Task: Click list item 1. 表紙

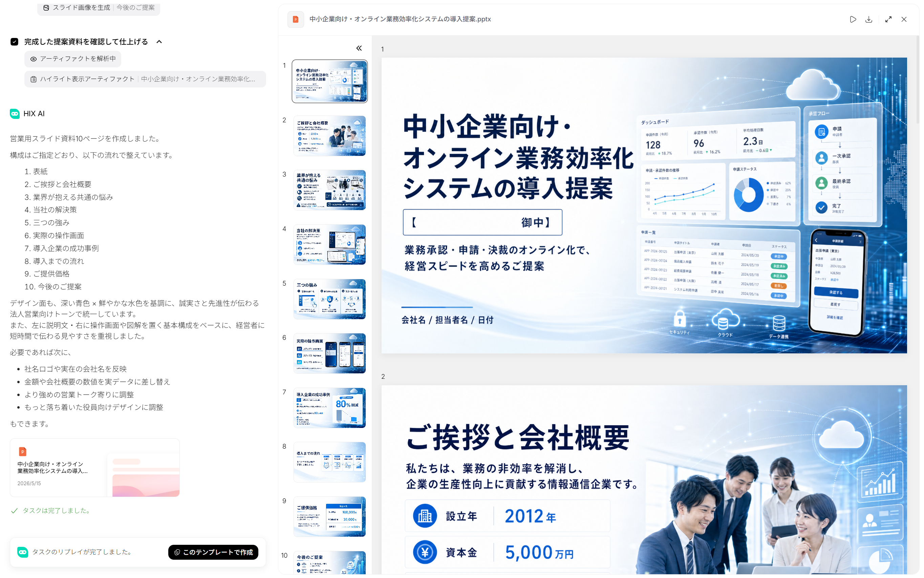Action: click(36, 172)
